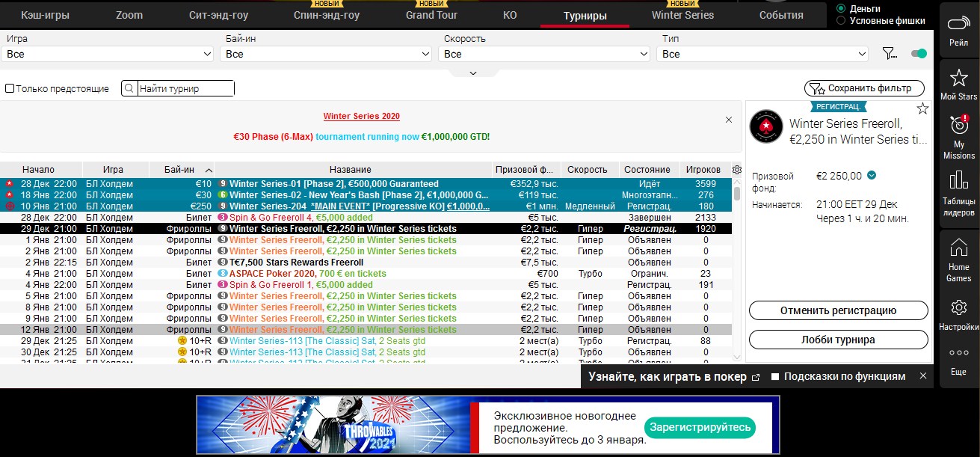This screenshot has width=980, height=457.
Task: Select the Деньги radio button
Action: [842, 8]
